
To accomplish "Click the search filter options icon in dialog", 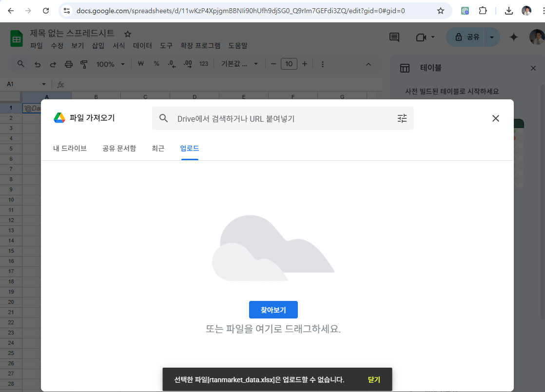I will tap(402, 118).
